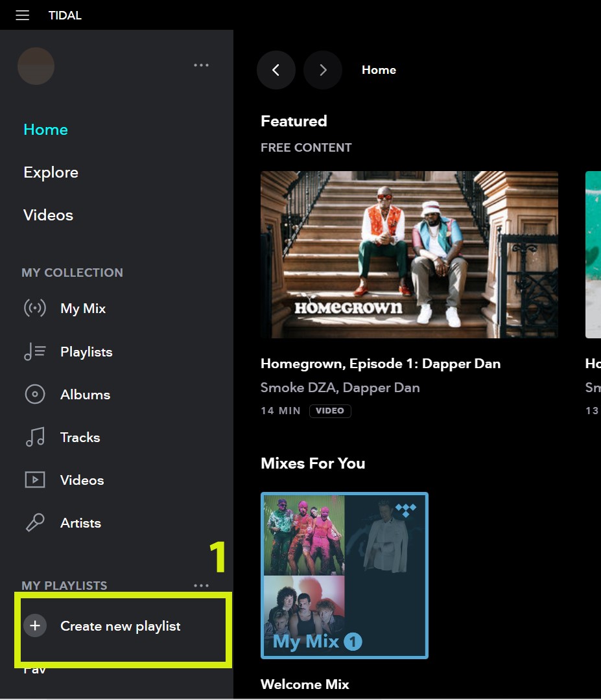Image resolution: width=601 pixels, height=700 pixels.
Task: Open Artists in My Collection
Action: (x=80, y=523)
